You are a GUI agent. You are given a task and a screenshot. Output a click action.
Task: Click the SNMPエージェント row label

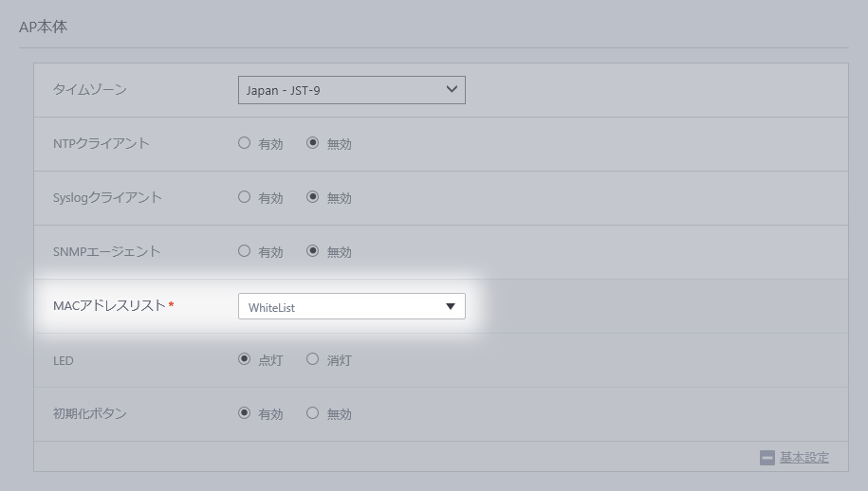107,252
